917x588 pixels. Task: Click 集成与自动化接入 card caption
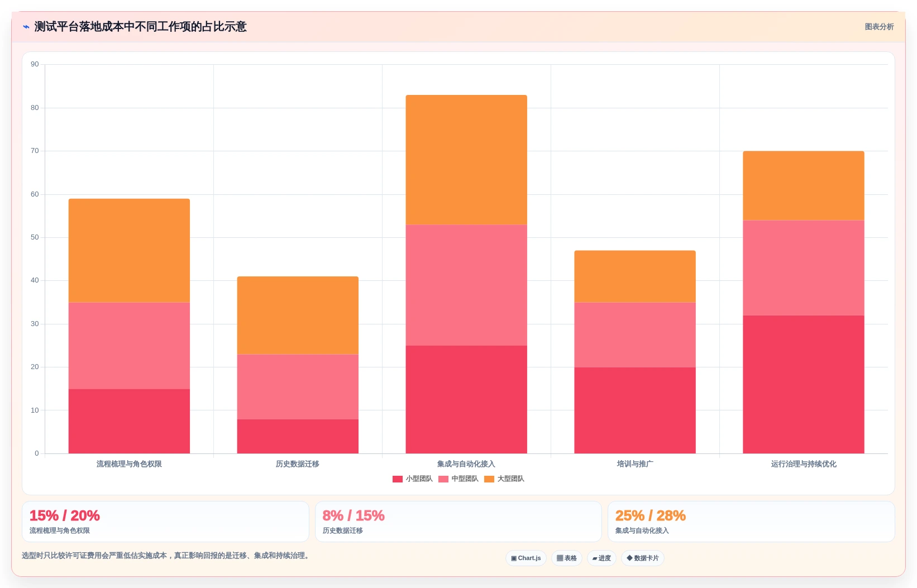pos(642,530)
